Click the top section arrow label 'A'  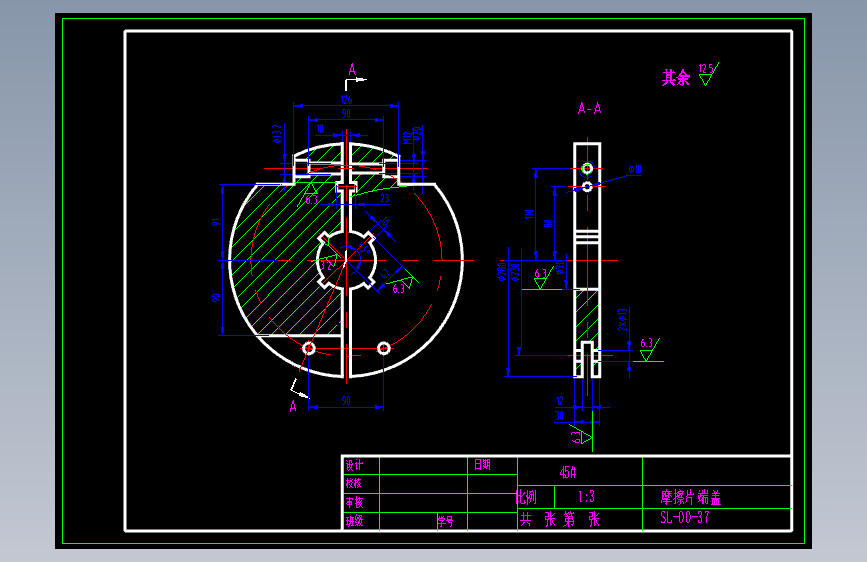click(352, 70)
